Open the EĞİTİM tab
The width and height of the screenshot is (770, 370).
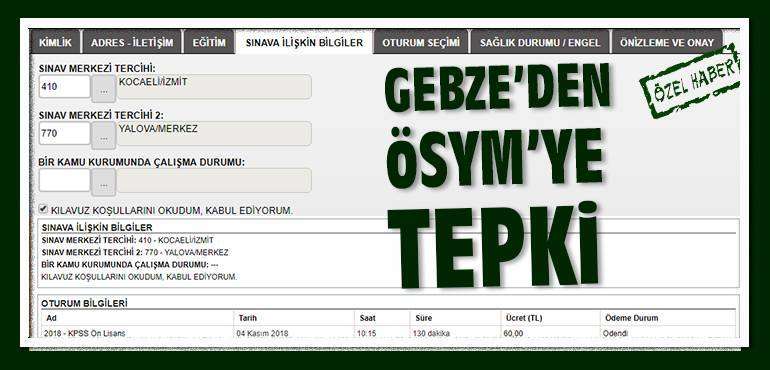tap(209, 42)
